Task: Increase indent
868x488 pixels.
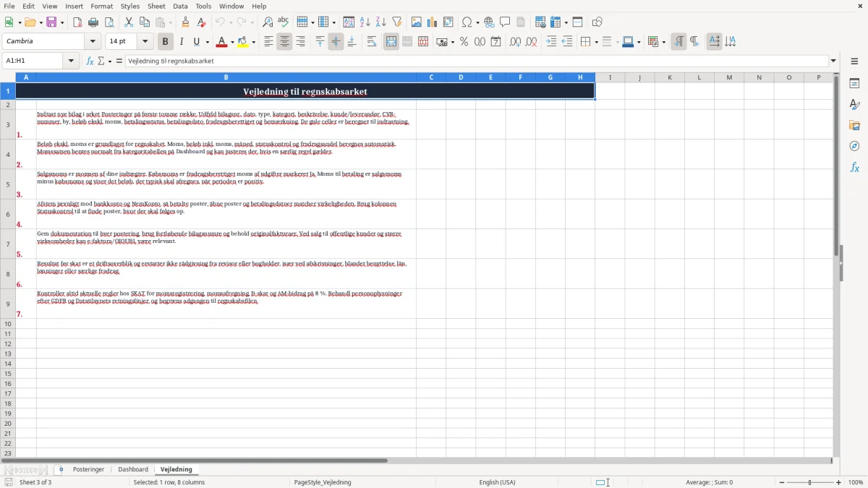Action: point(551,42)
